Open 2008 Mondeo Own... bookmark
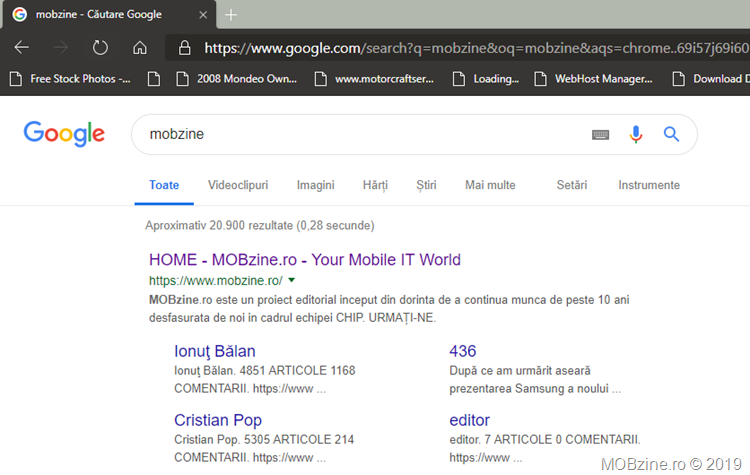750x475 pixels. 237,79
